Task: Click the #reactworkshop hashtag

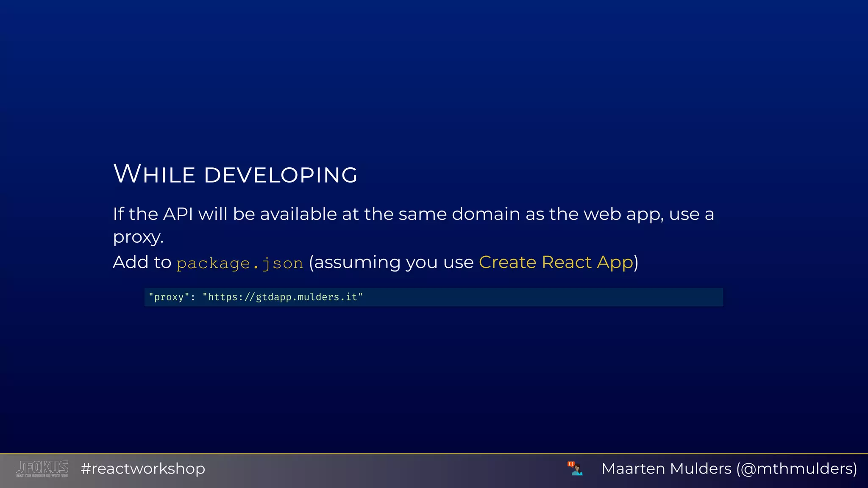Action: tap(143, 469)
